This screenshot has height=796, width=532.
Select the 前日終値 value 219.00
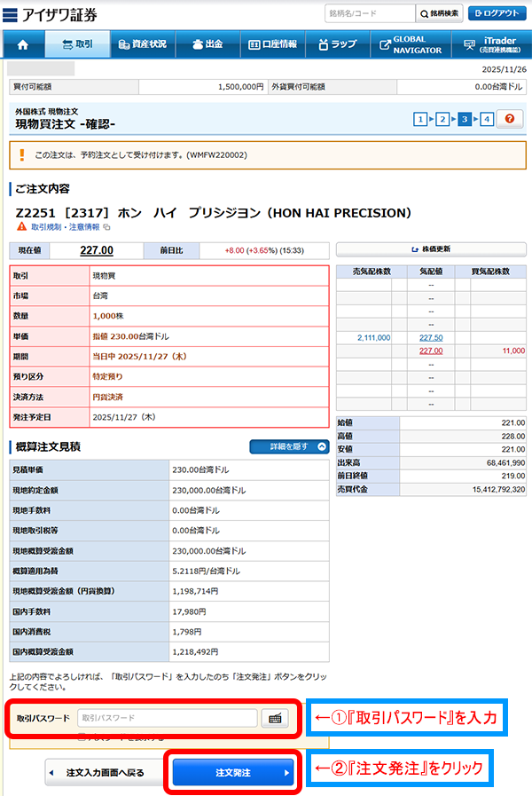click(513, 476)
